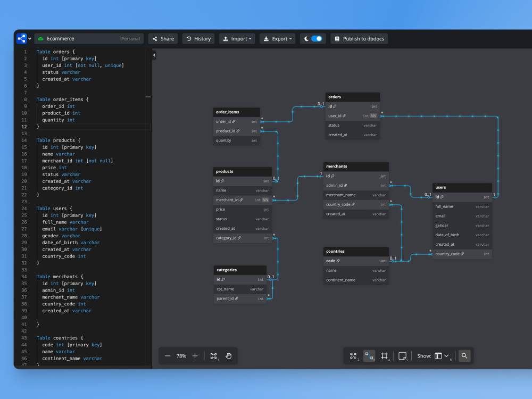Screen dimensions: 532x399
Task: Click the dbdiagram logo icon
Action: click(21, 39)
